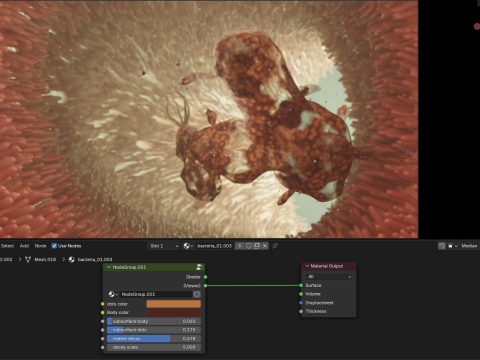Viewport: 480px width, 360px height.
Task: Open the Body color dark red swatch
Action: (174, 313)
